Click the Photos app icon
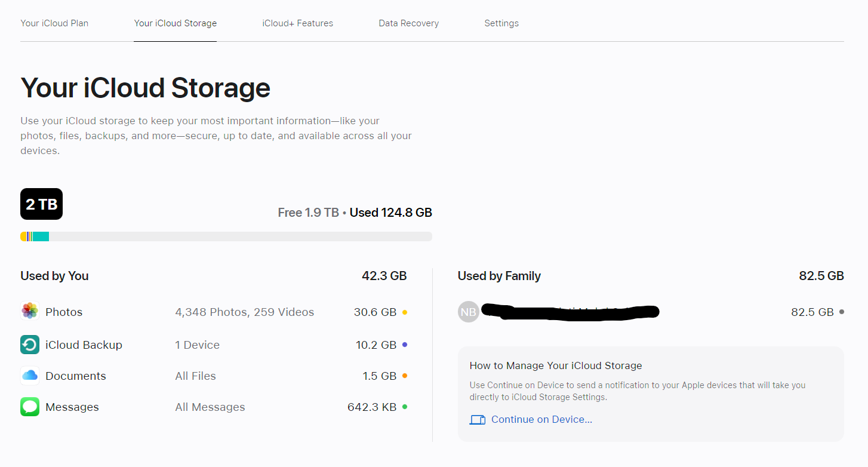Screen dimensions: 868x467 [30, 311]
